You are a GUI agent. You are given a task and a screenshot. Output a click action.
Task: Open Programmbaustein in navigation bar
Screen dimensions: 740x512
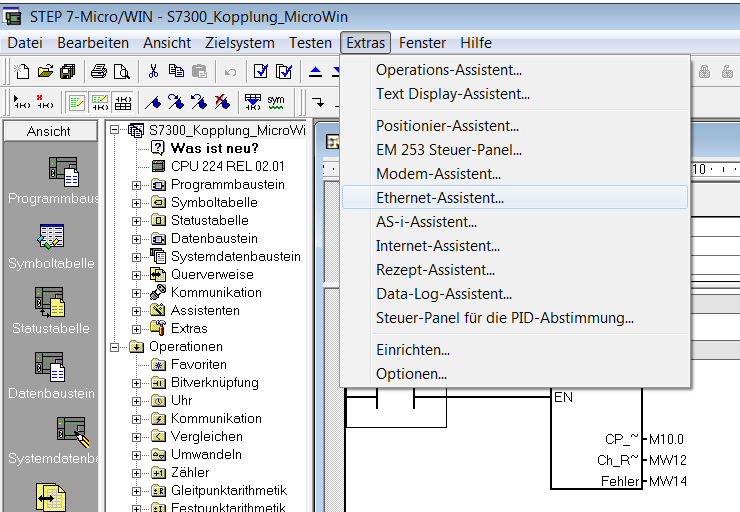53,181
